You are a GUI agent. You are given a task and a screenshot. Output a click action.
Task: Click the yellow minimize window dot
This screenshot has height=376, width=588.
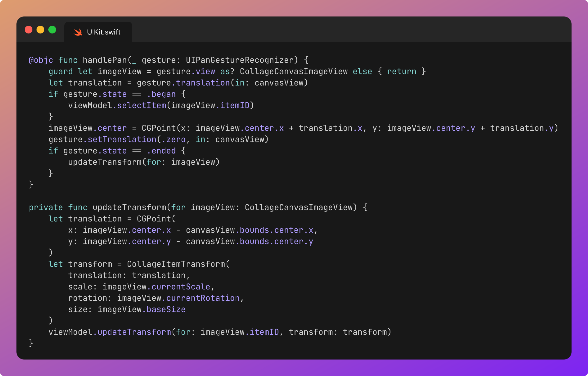tap(40, 30)
